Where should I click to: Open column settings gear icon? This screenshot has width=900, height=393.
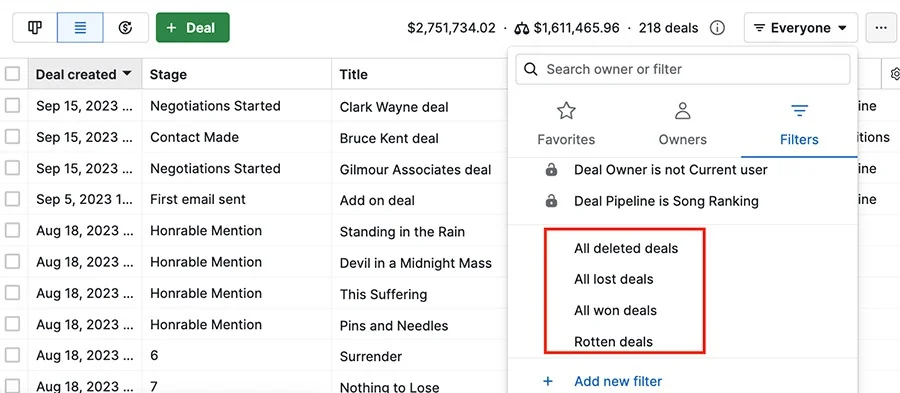[x=894, y=74]
